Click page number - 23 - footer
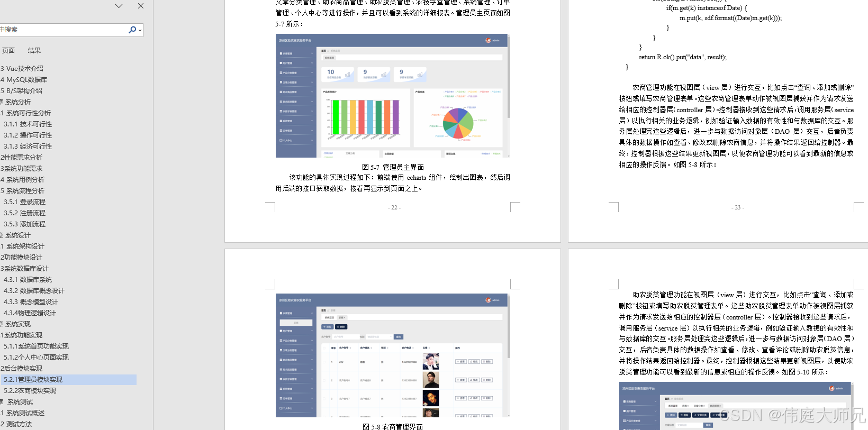868x430 pixels. tap(738, 207)
